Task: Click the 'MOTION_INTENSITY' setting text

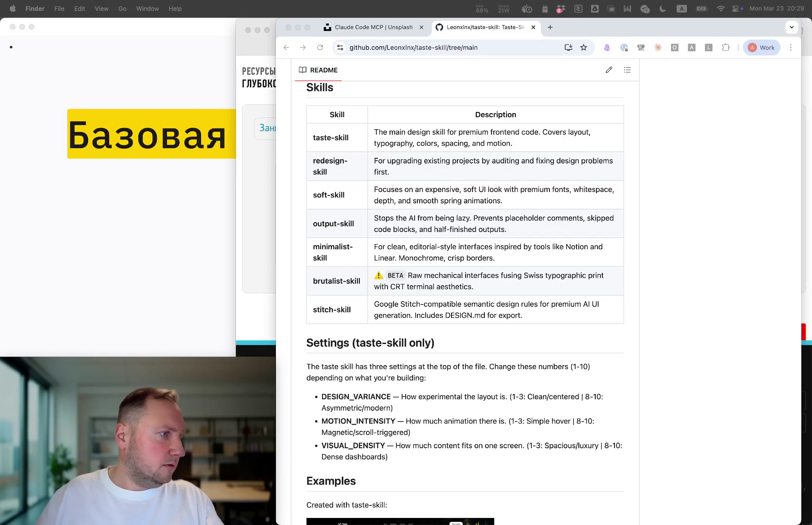Action: [358, 421]
